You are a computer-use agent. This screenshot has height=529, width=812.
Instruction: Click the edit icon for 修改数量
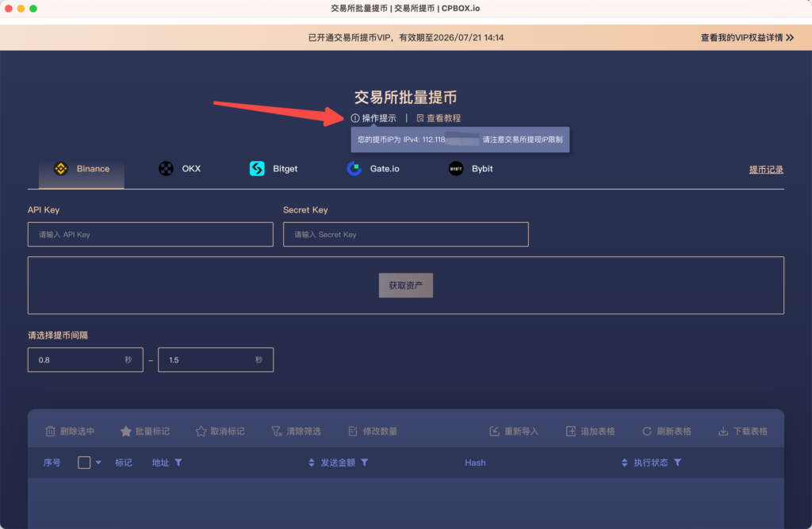tap(354, 431)
